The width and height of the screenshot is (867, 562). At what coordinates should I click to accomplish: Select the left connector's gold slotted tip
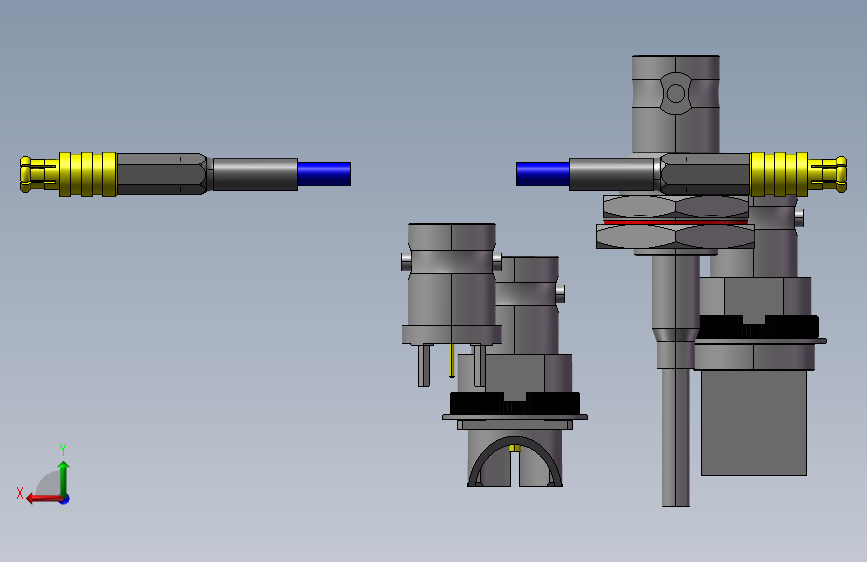pos(39,174)
